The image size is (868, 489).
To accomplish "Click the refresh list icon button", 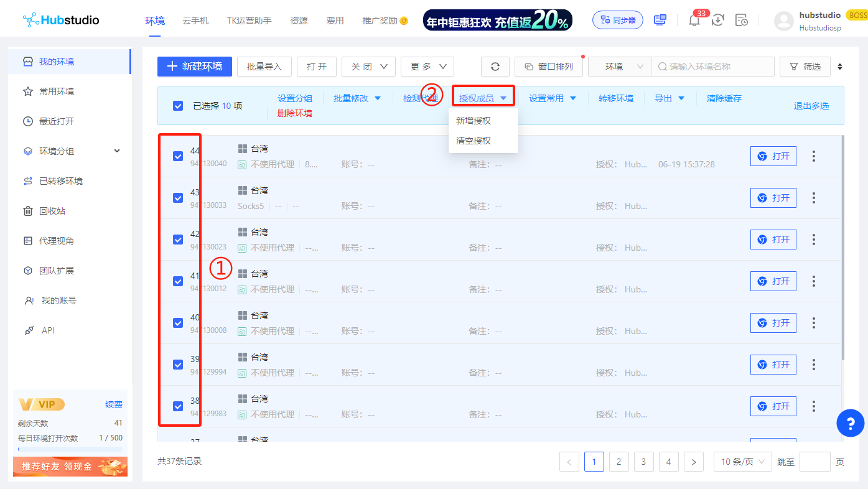I will tap(495, 67).
